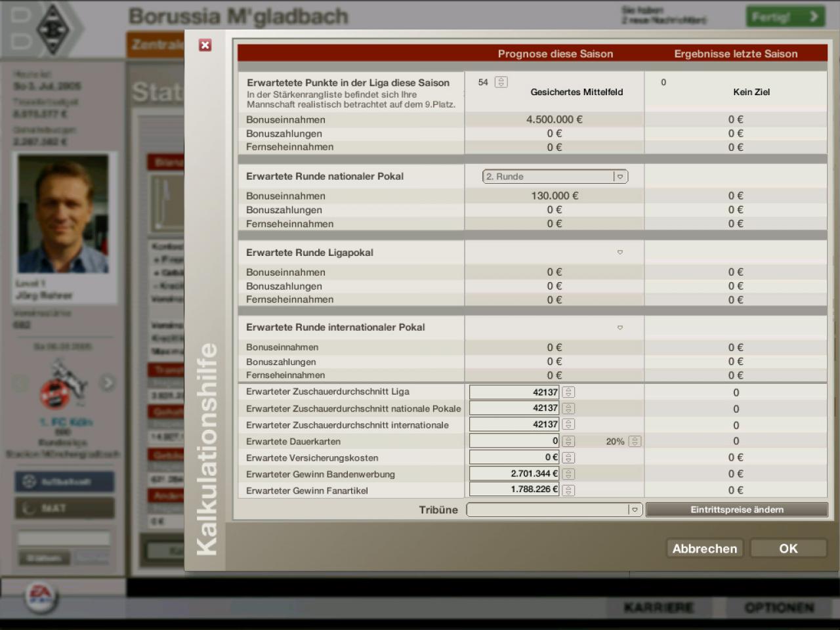Click the blue button with the football icon in the sidebar
Screen dimensions: 840x630
(64, 482)
